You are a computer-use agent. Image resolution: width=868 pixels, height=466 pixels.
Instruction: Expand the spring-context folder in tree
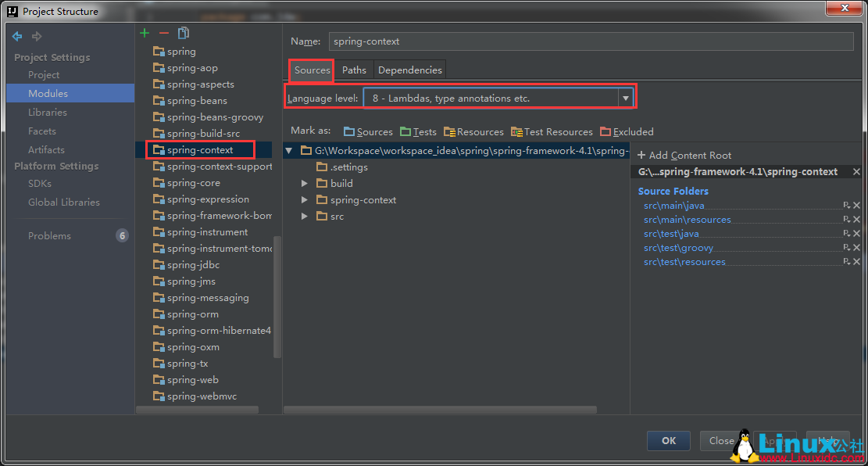click(x=305, y=200)
